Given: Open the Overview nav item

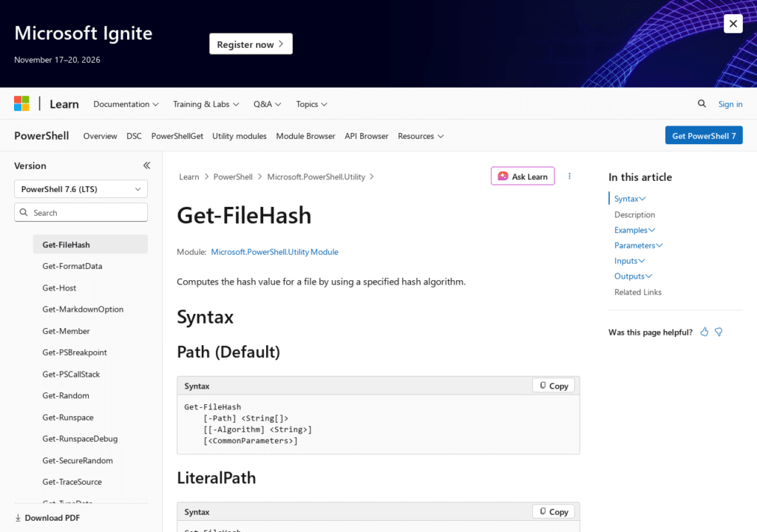Looking at the screenshot, I should point(100,136).
